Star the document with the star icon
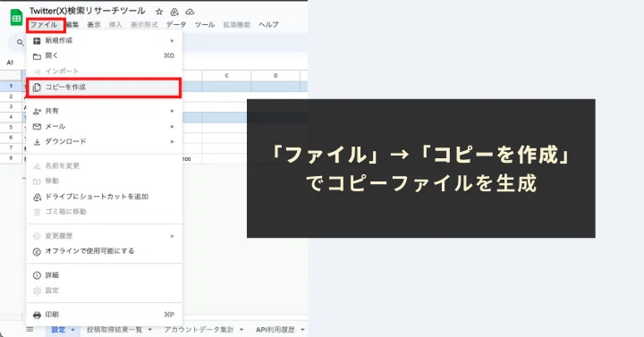The width and height of the screenshot is (644, 337). 159,12
